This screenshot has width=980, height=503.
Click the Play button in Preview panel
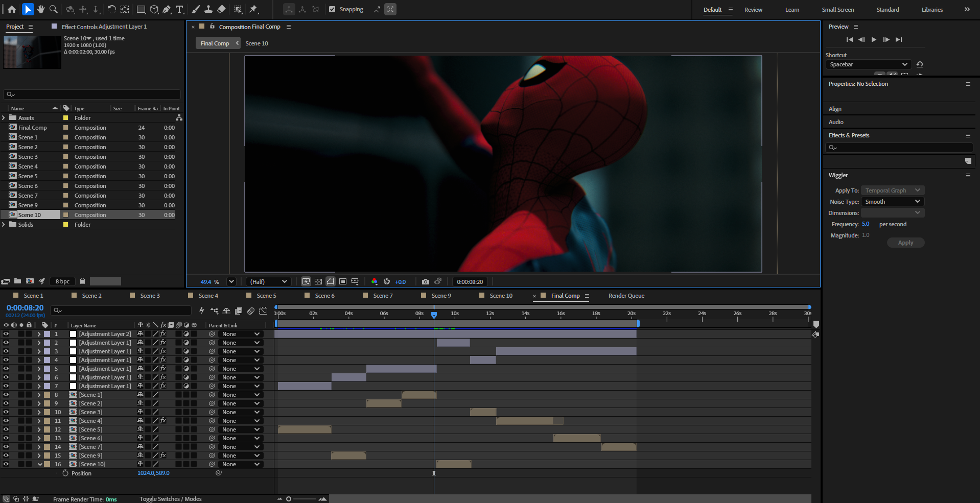tap(874, 39)
